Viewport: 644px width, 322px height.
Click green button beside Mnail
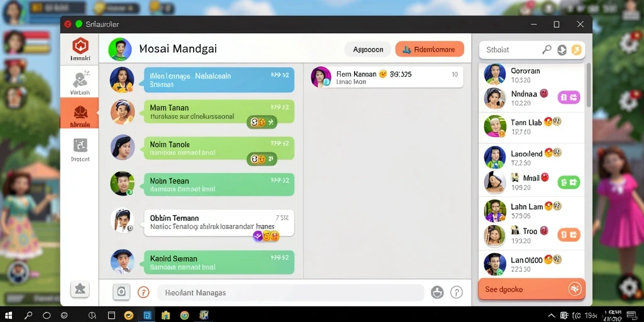[569, 182]
